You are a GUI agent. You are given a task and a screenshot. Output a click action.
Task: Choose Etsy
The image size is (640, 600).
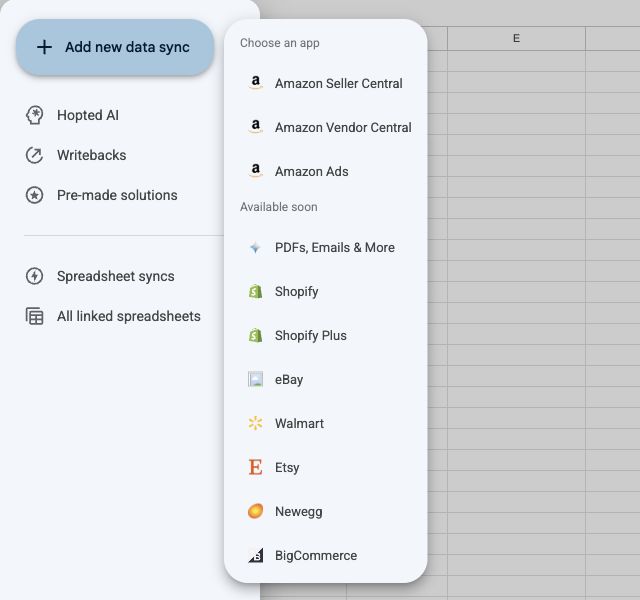point(326,468)
